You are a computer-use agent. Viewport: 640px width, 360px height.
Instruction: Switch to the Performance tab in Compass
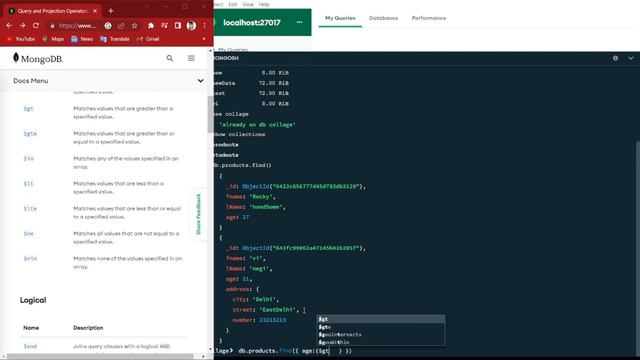pyautogui.click(x=429, y=18)
